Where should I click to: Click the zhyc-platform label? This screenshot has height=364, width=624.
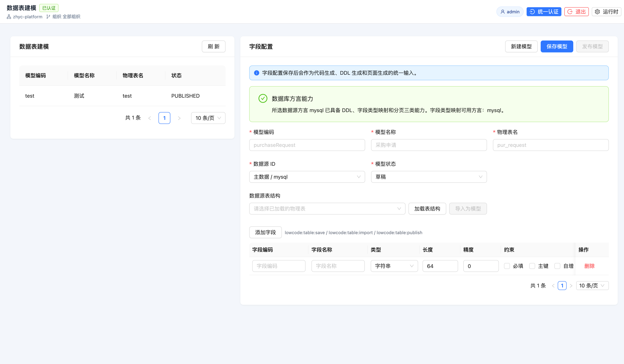pyautogui.click(x=28, y=17)
